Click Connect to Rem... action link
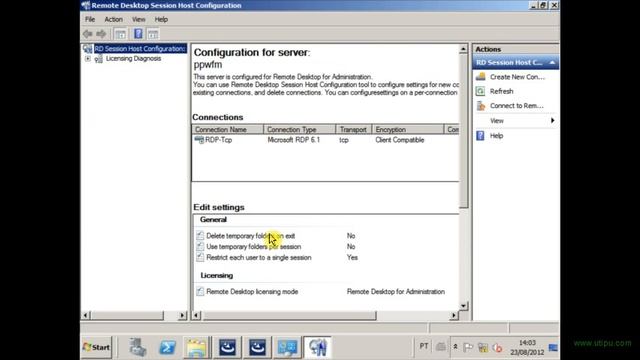Image resolution: width=640 pixels, height=360 pixels. (x=517, y=106)
